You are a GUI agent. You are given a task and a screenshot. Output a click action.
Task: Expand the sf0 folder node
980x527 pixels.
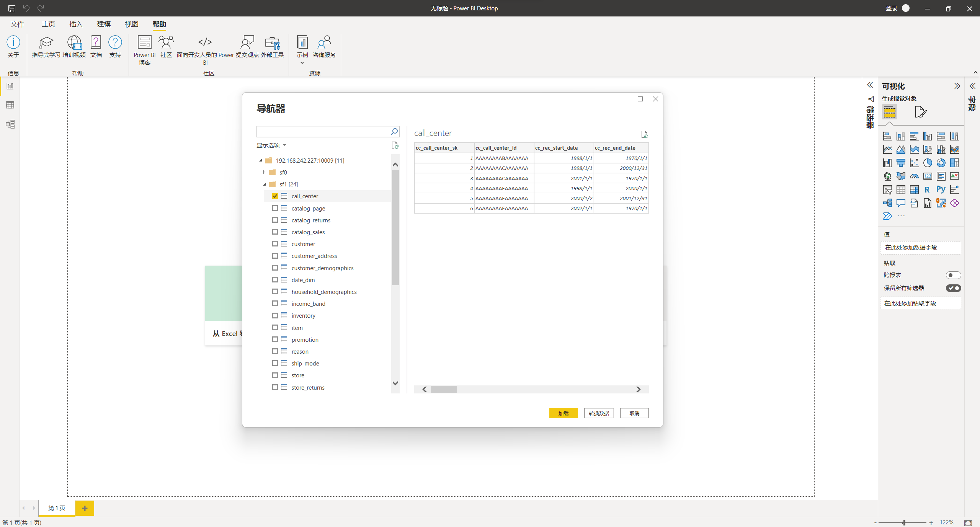tap(264, 172)
